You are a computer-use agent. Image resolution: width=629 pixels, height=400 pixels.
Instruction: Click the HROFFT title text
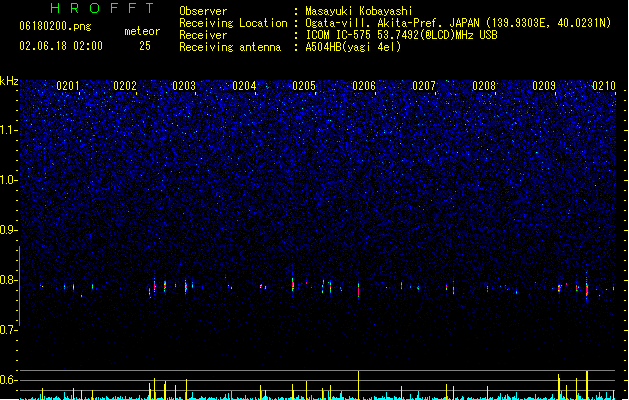coord(102,8)
